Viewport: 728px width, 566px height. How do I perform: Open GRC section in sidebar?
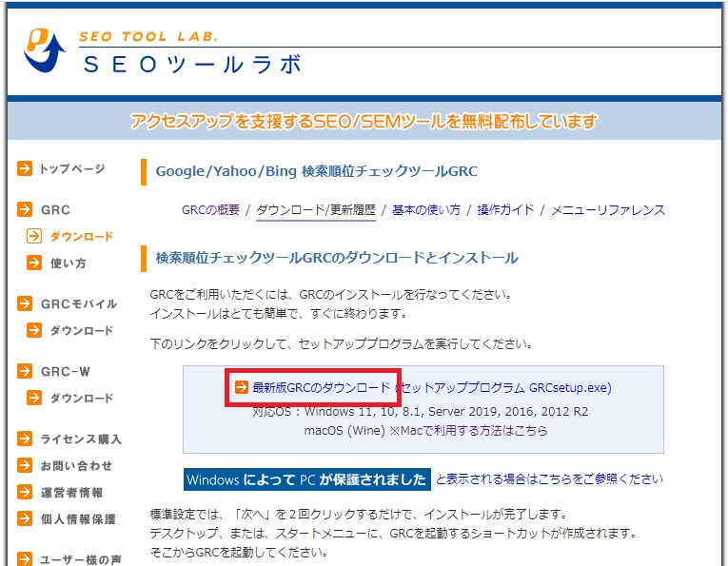coord(55,209)
